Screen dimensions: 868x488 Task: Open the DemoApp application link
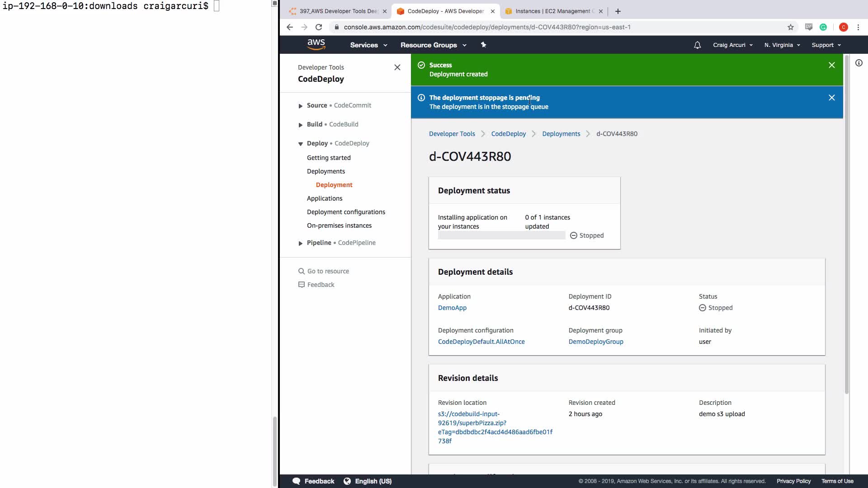452,308
